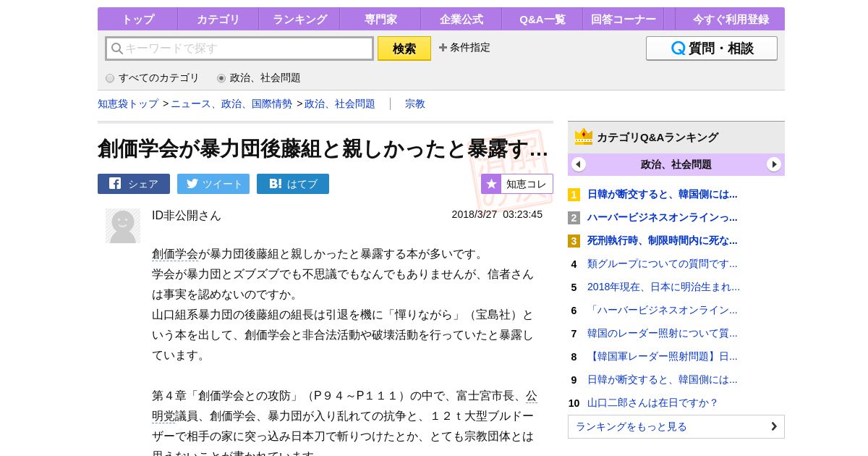
Task: Click the 政治、社会問題 ranking category title
Action: (x=676, y=164)
